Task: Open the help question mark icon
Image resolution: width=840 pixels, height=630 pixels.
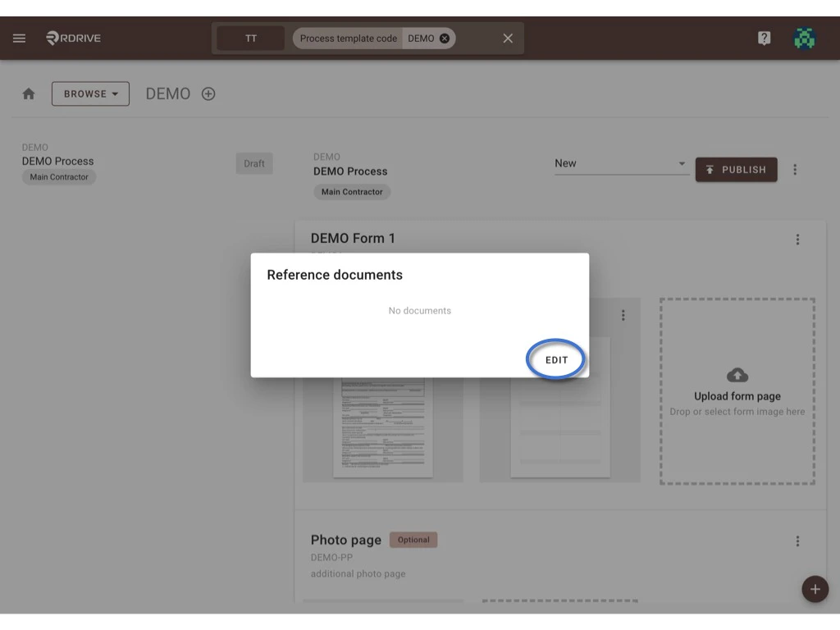Action: click(764, 37)
